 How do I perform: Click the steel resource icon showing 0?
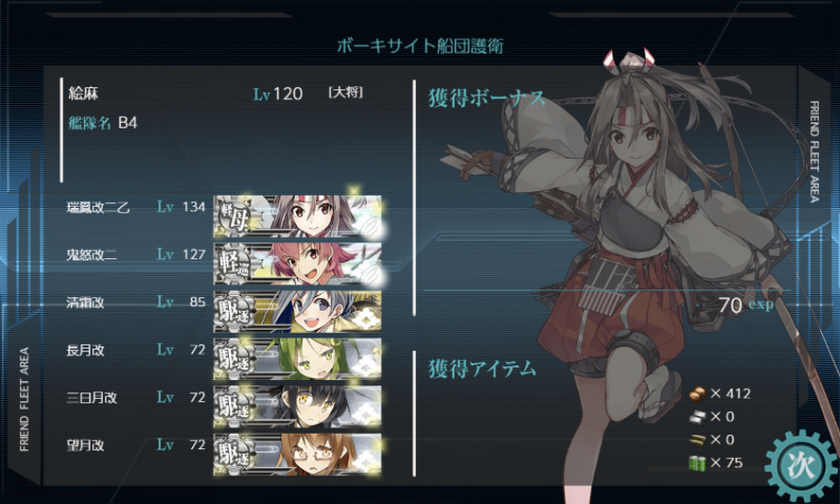[x=697, y=417]
